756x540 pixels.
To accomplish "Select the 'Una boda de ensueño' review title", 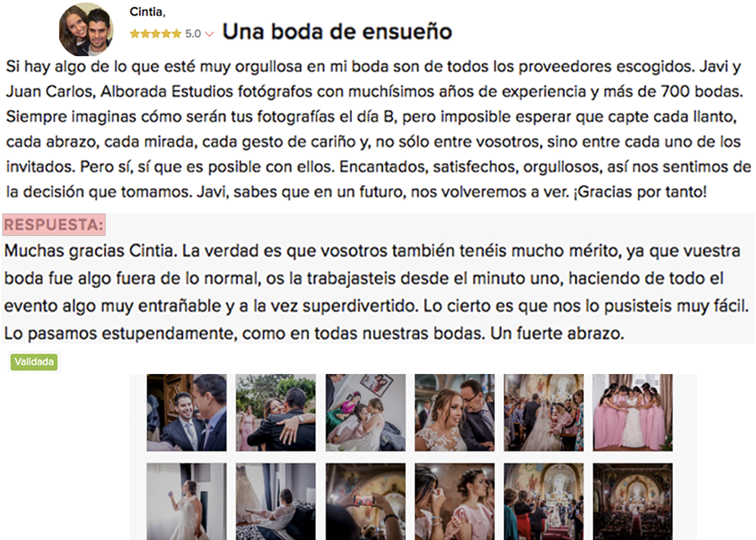I will point(337,32).
